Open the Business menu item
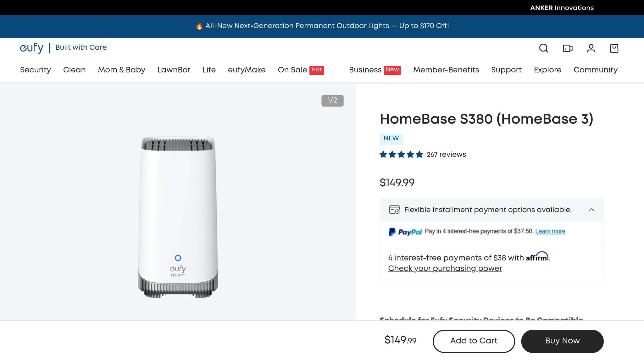 365,70
